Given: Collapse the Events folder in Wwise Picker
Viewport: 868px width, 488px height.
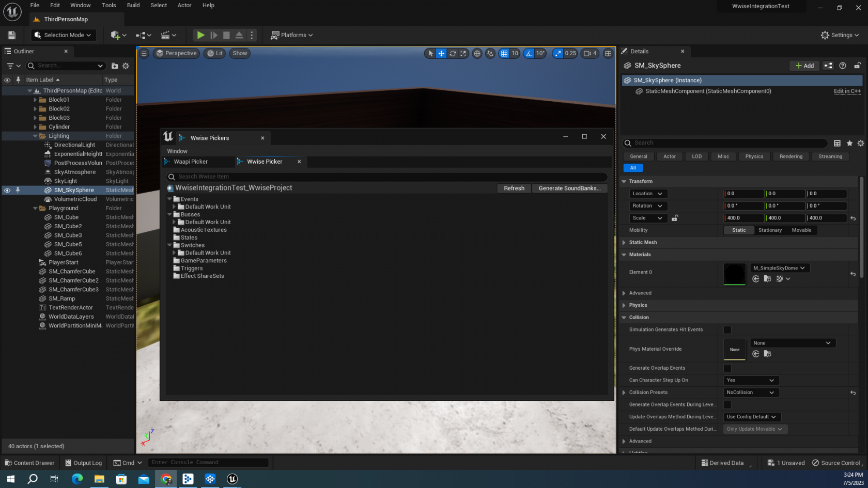Looking at the screenshot, I should [x=169, y=199].
